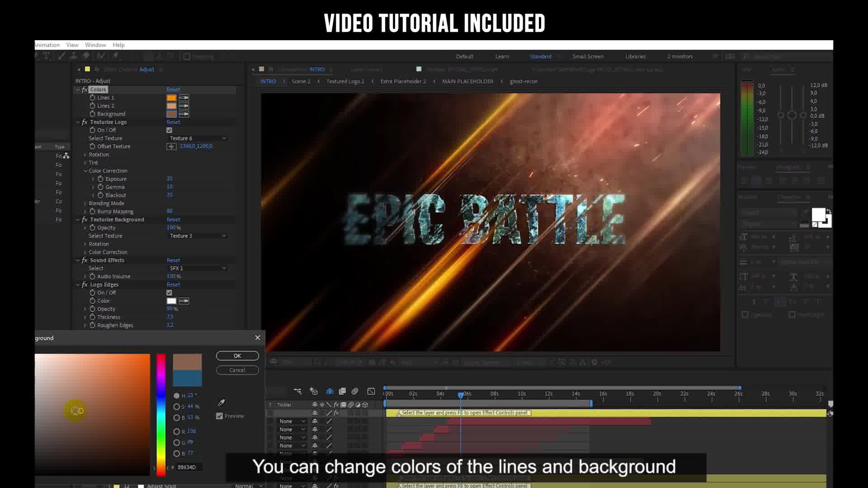Click the Lines 1 eyedropper icon
Viewport: 868px width, 488px height.
184,98
